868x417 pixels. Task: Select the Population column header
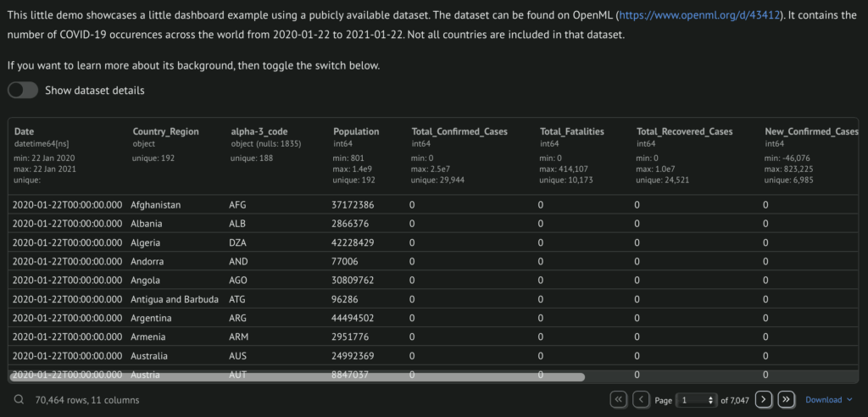[356, 131]
